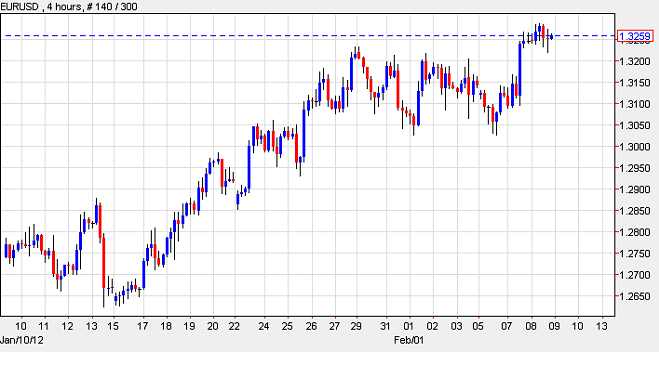659x369 pixels.
Task: Select the Jan/10/12 date label
Action: tap(22, 340)
